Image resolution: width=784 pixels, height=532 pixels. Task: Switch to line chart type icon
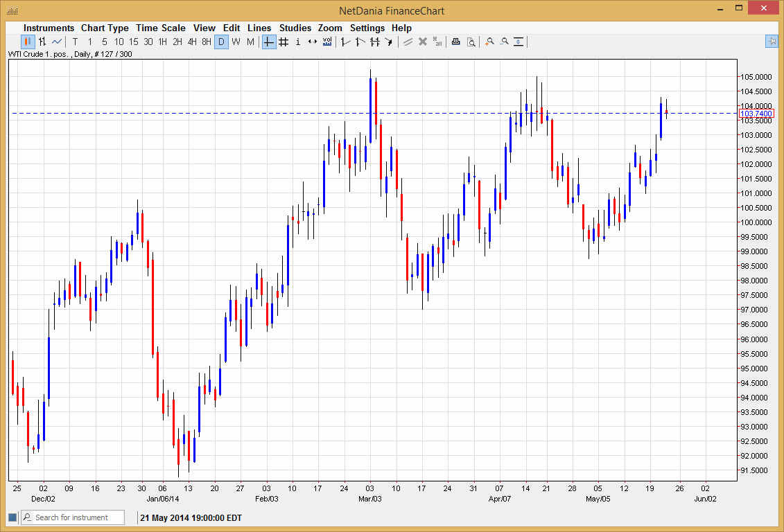[x=57, y=42]
